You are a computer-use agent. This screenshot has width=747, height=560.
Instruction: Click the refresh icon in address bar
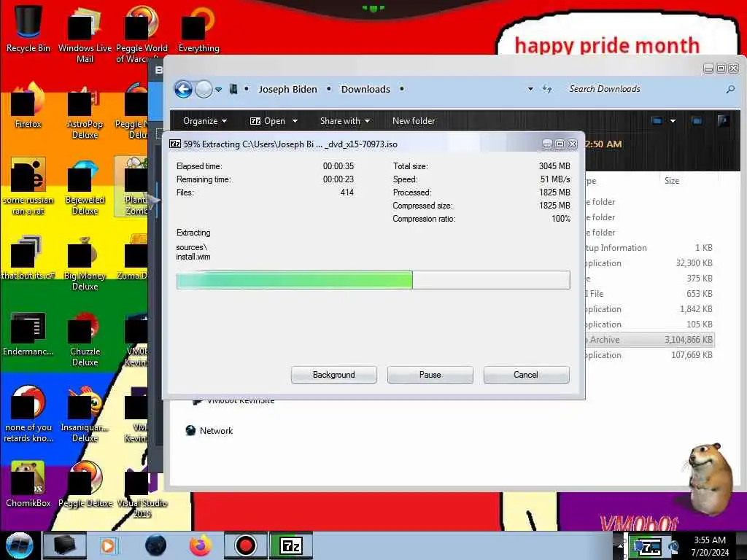point(547,89)
